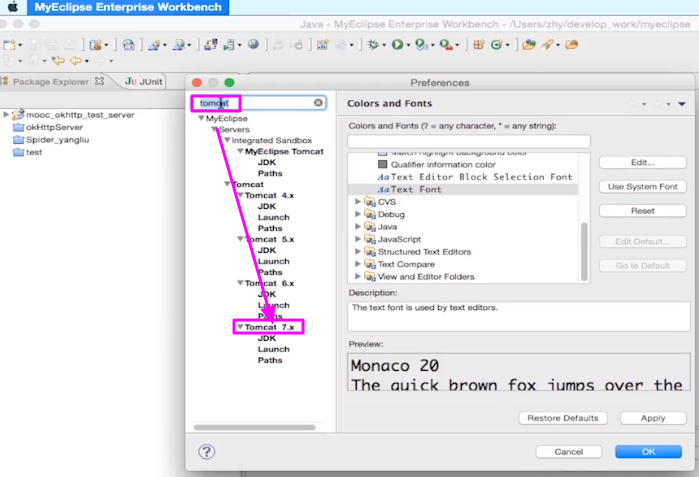Click the Edit... button
699x477 pixels.
pos(642,162)
